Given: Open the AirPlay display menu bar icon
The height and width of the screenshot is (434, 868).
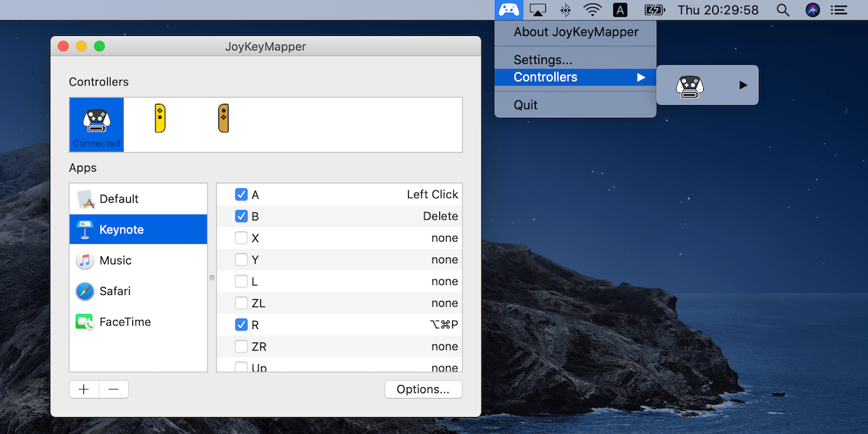Looking at the screenshot, I should click(538, 9).
